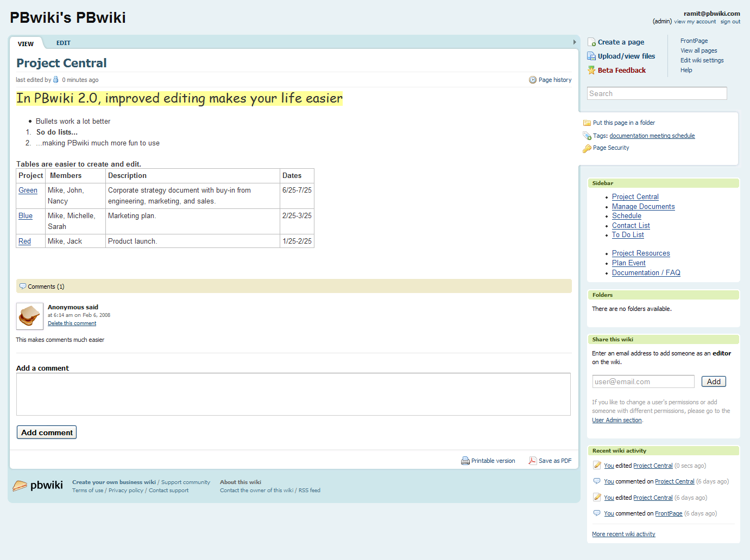This screenshot has height=560, width=750.
Task: Open To Do List in the Sidebar
Action: point(628,235)
